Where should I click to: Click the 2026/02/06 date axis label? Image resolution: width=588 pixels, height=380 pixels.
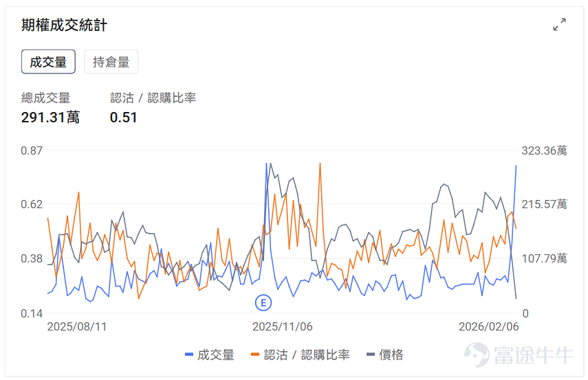pyautogui.click(x=489, y=327)
